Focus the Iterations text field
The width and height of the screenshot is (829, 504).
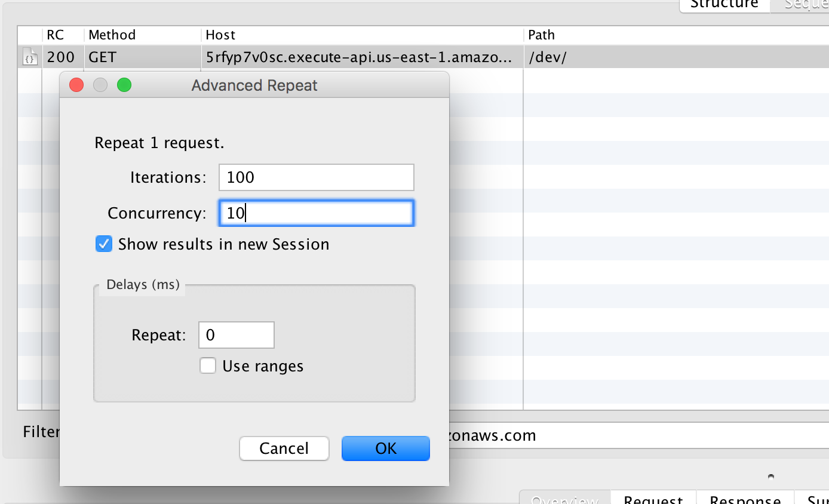click(x=316, y=177)
